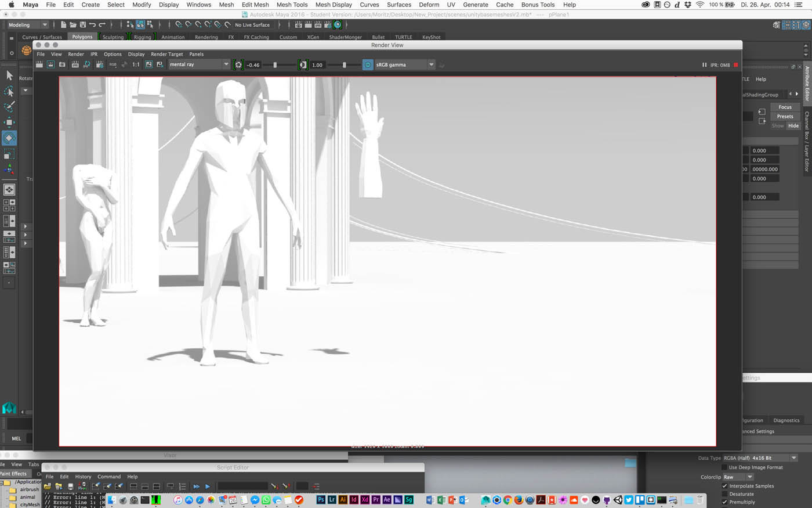Uncheck Interpolate Samples checkbox

[x=724, y=486]
